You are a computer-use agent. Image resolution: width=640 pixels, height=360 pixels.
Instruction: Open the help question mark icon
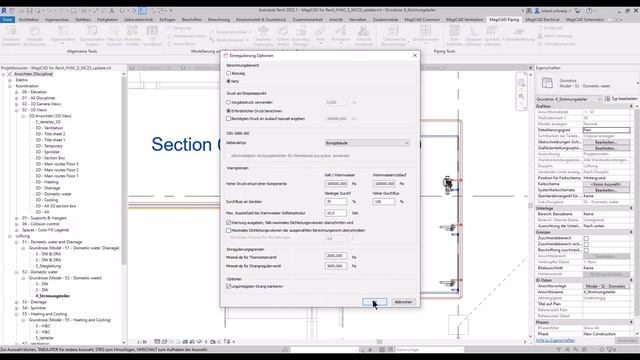(x=589, y=11)
